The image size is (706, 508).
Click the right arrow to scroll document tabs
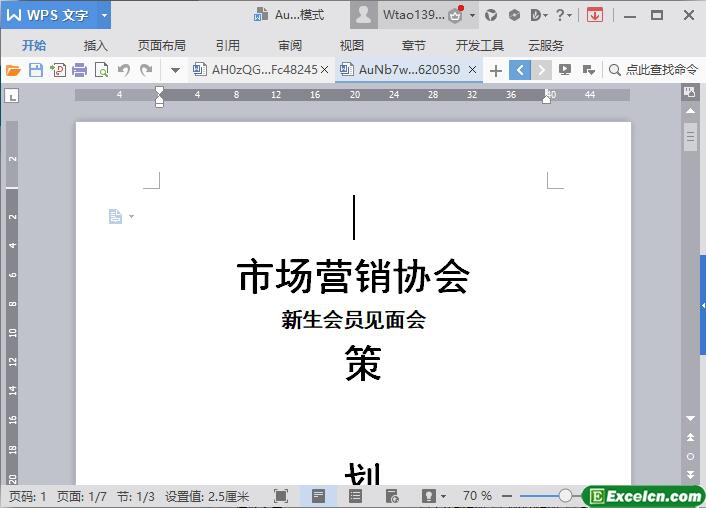[542, 70]
